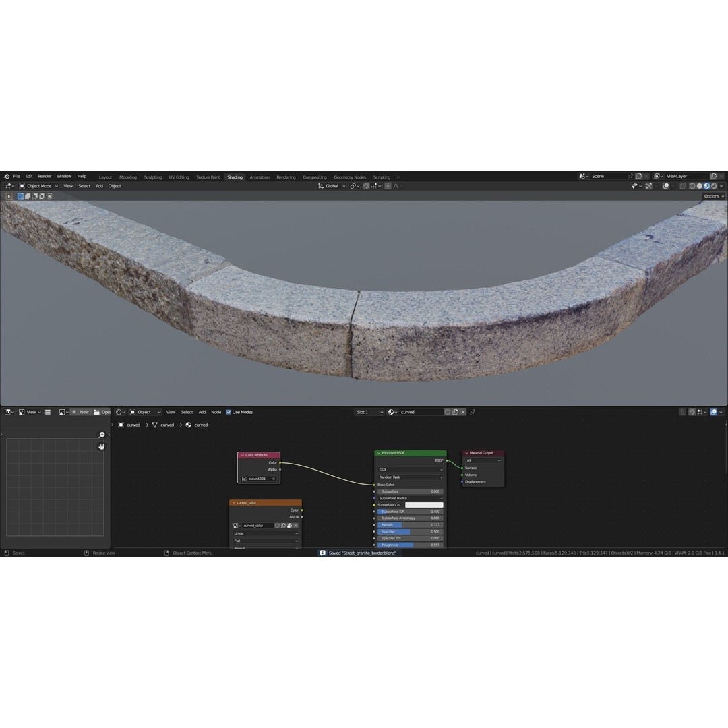Click the Open image button

click(102, 413)
